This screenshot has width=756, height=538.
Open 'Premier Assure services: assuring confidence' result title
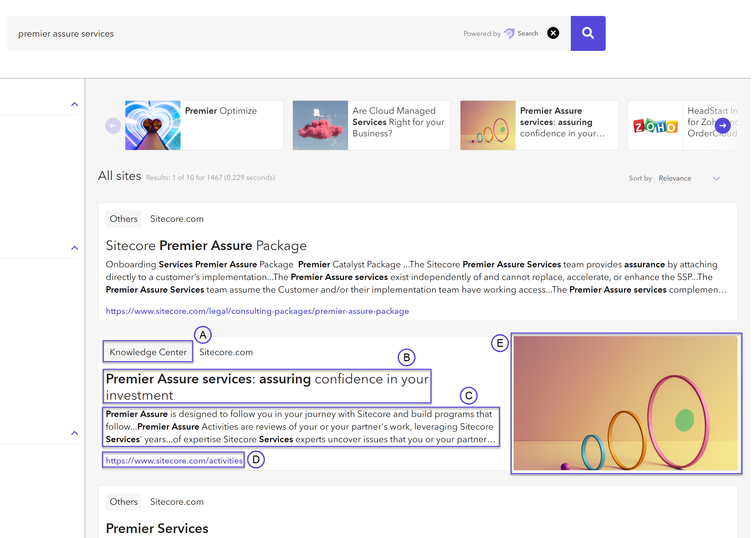click(x=267, y=387)
